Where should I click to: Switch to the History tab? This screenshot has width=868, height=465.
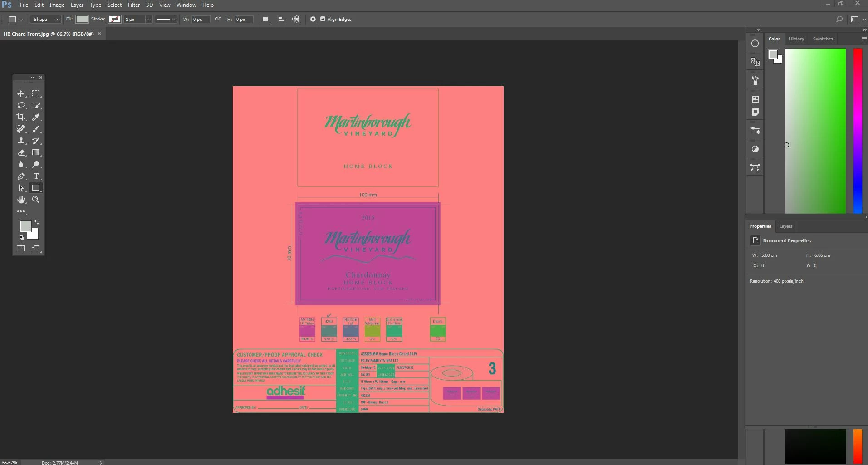pyautogui.click(x=796, y=39)
